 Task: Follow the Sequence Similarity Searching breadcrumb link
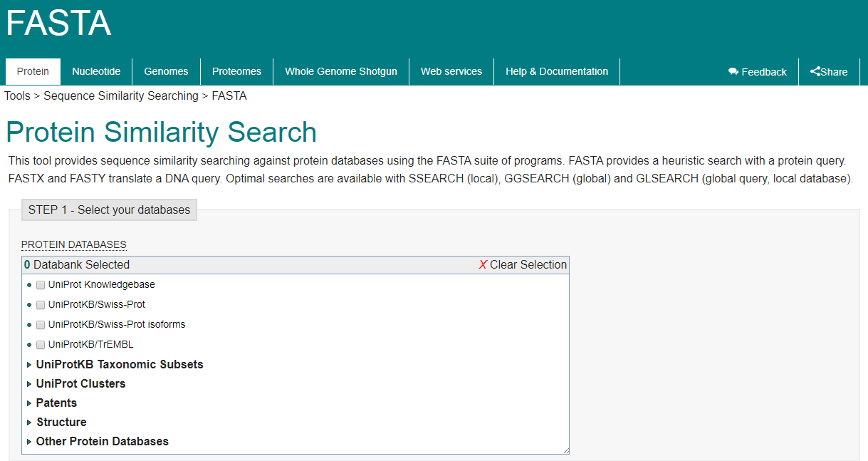pos(121,95)
